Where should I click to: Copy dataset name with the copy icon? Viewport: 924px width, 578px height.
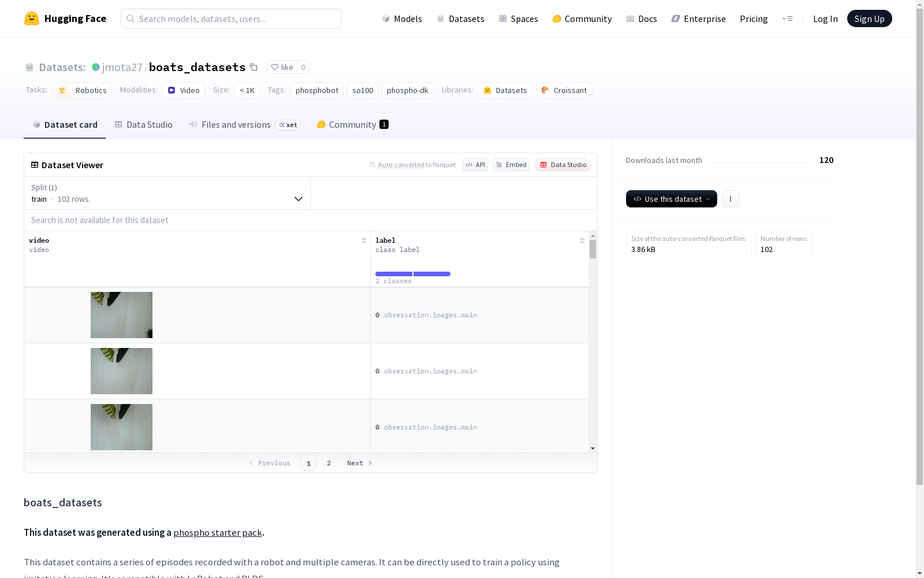click(x=254, y=67)
